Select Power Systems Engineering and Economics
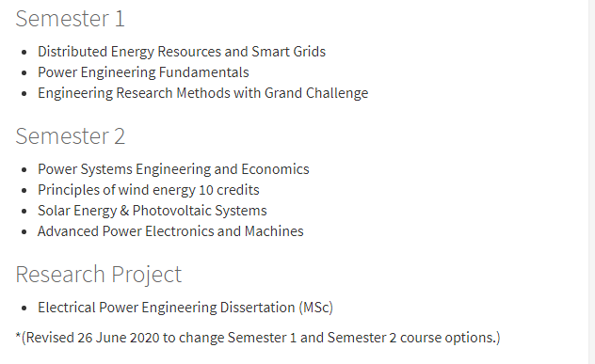This screenshot has width=595, height=364. pos(173,169)
